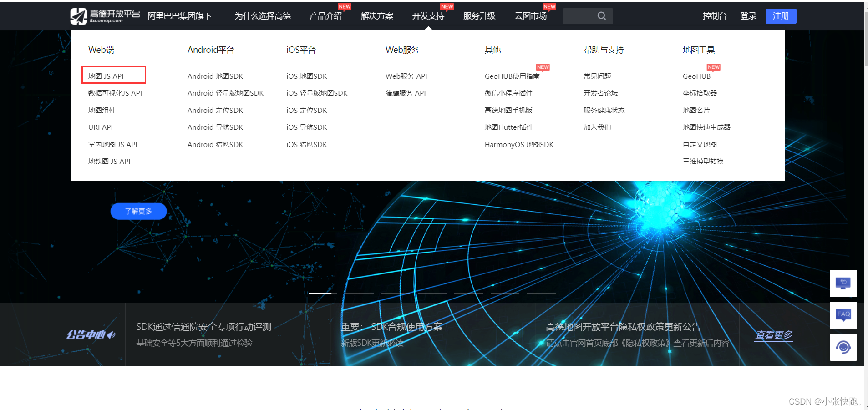Open 隐私权政策更新公告 announcement
The height and width of the screenshot is (410, 868).
click(623, 327)
